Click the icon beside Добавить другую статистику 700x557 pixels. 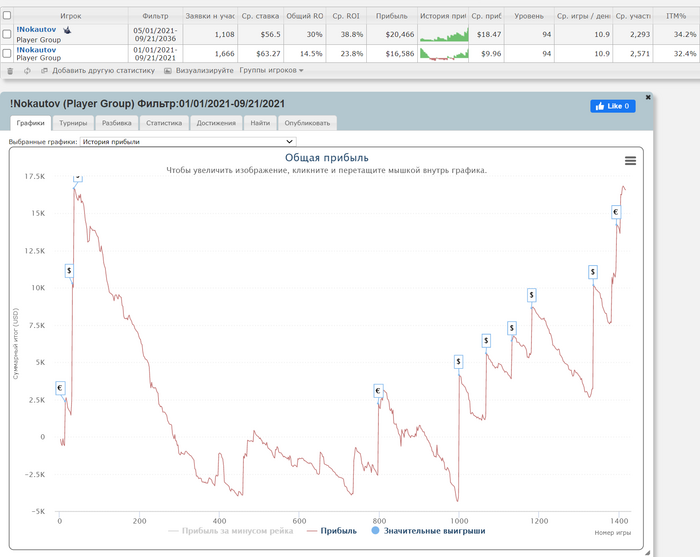pos(44,71)
